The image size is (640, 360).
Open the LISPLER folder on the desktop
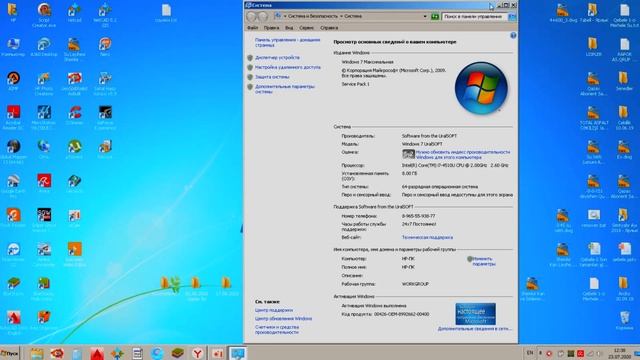pos(593,47)
